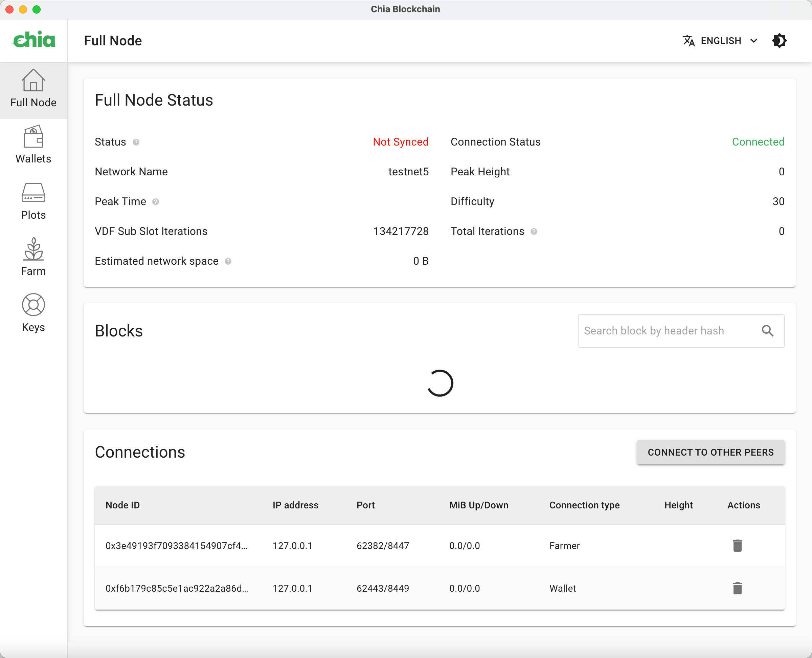Viewport: 812px width, 658px height.
Task: Click the Wallet connection type cell
Action: click(x=563, y=588)
